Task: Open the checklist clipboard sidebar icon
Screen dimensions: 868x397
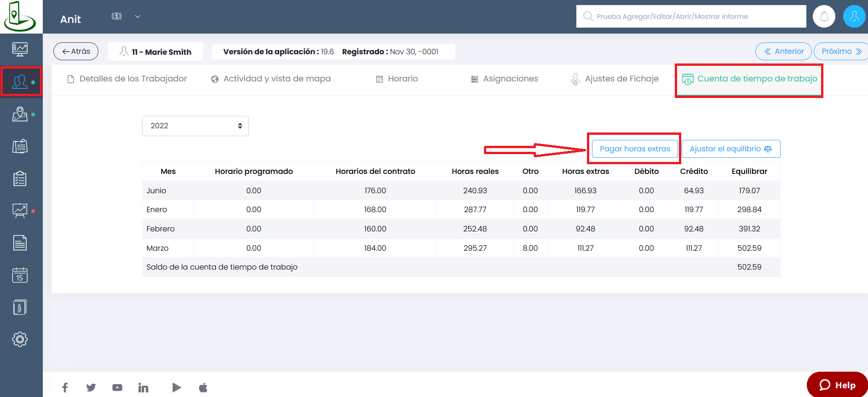Action: 20,178
